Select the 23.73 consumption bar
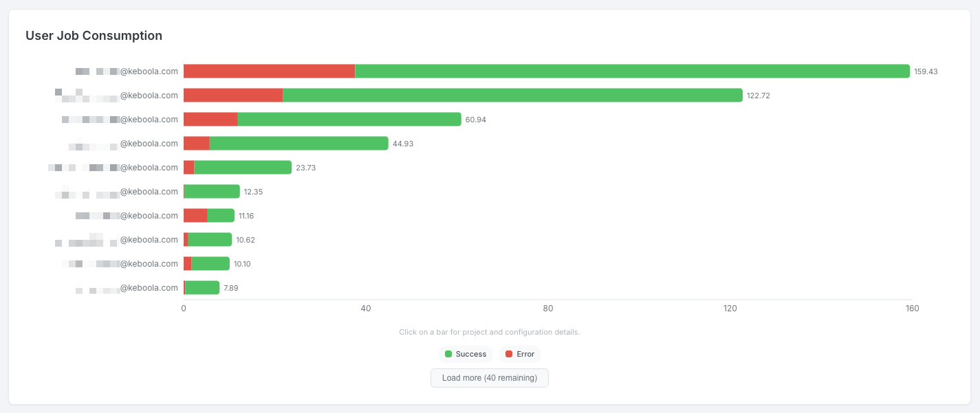This screenshot has height=413, width=980. pos(241,167)
